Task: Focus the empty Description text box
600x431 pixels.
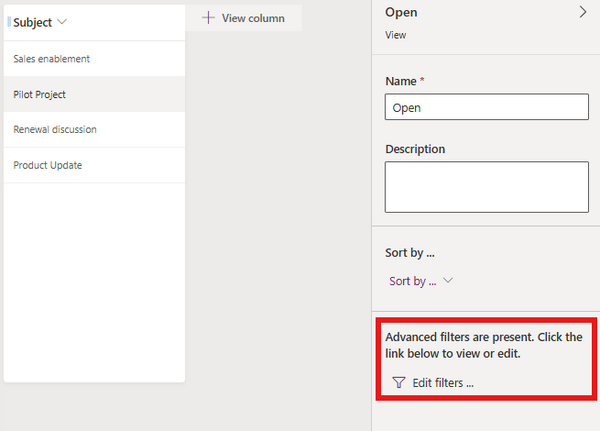Action: click(486, 187)
